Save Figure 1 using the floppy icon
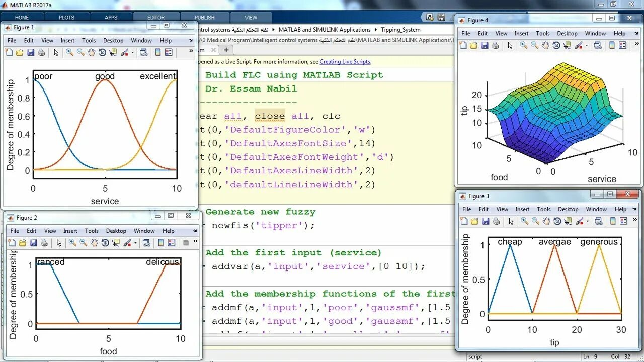Viewport: 644px width, 362px height. point(31,52)
